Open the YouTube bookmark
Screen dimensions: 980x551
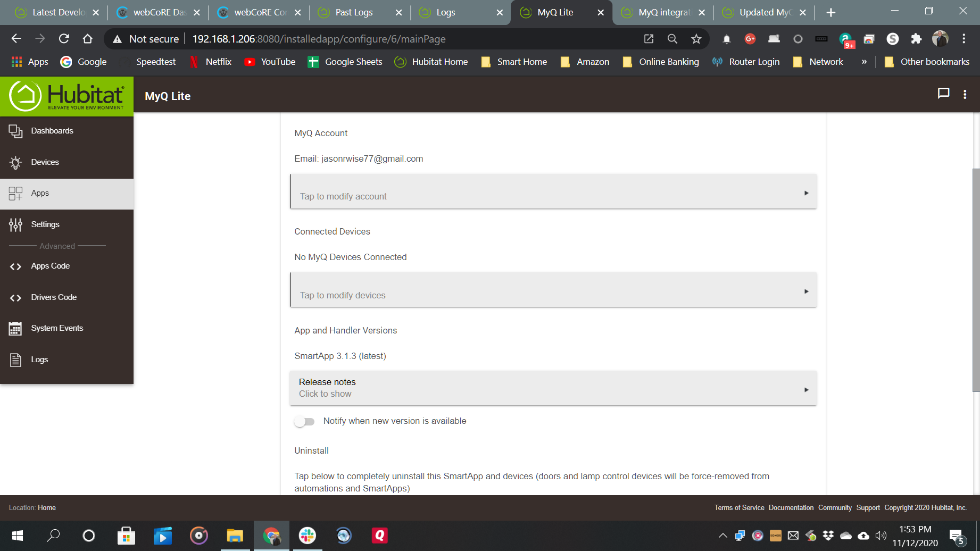tap(270, 62)
